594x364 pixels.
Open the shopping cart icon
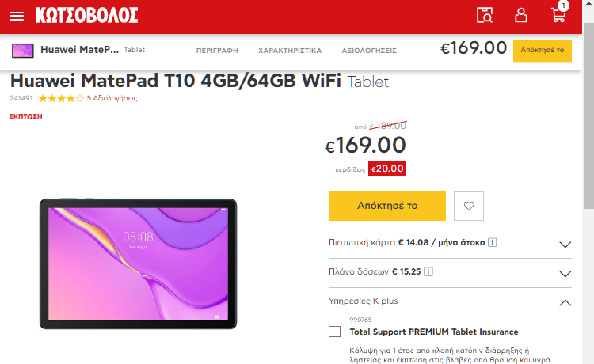pyautogui.click(x=559, y=15)
